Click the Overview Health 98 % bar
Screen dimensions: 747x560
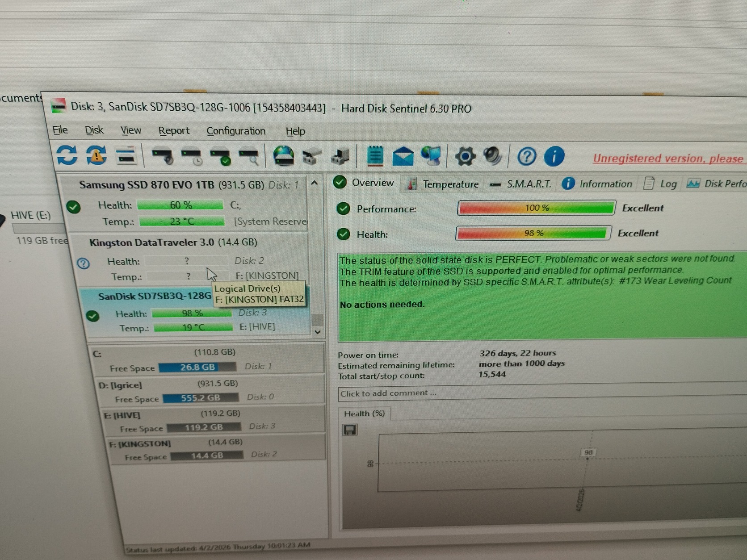click(533, 233)
